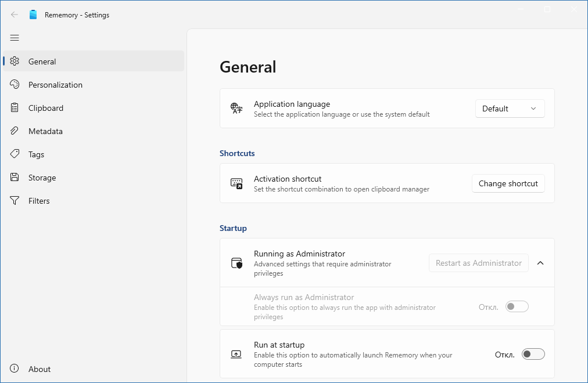Click the Personalization palette icon
588x383 pixels.
tap(15, 85)
